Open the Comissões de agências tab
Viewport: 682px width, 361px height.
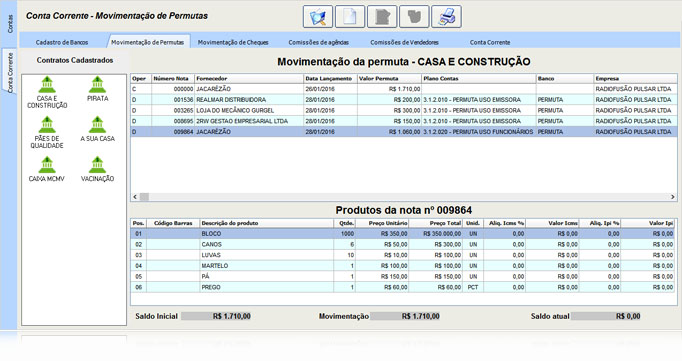319,42
